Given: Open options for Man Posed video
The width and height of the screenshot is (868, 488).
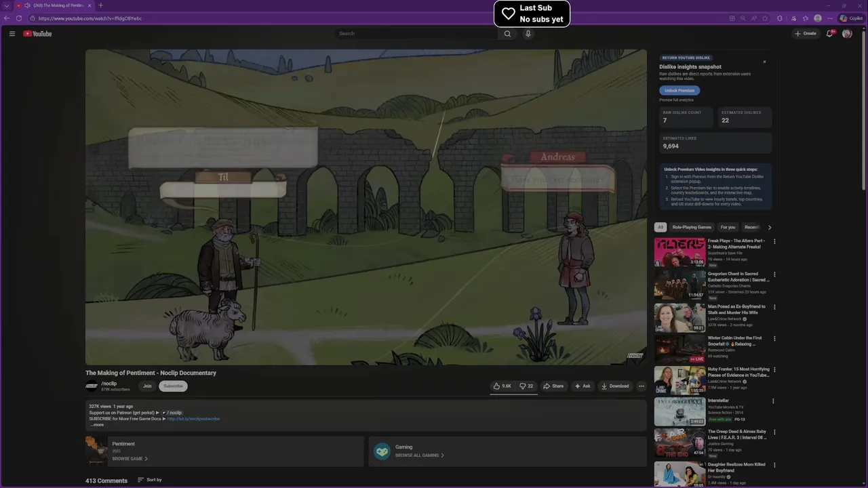Looking at the screenshot, I should pyautogui.click(x=774, y=307).
